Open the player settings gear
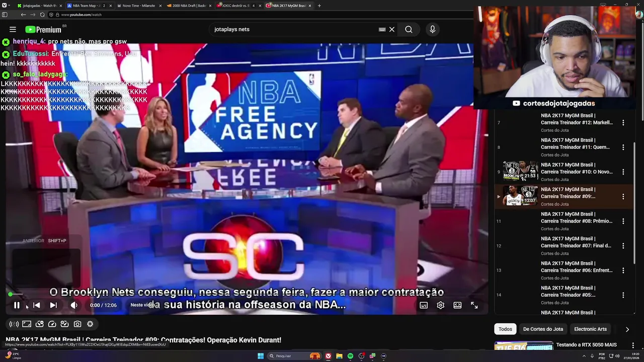This screenshot has height=362, width=644. [441, 305]
